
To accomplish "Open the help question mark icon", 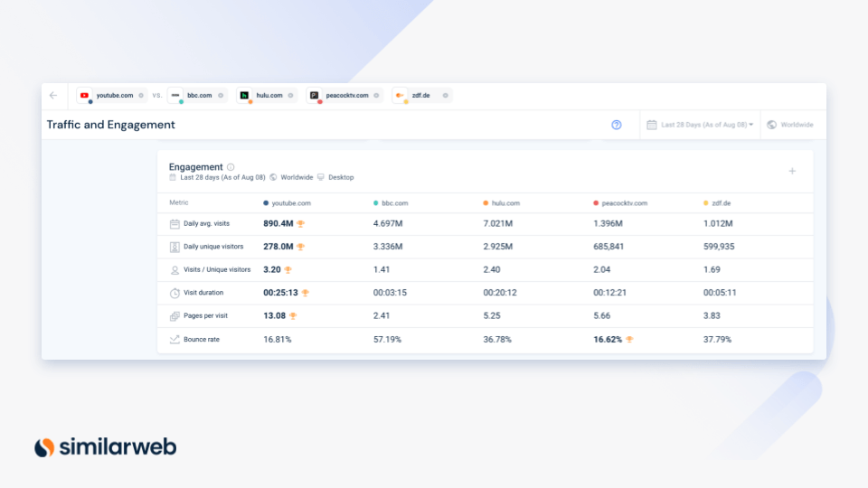I will coord(616,125).
